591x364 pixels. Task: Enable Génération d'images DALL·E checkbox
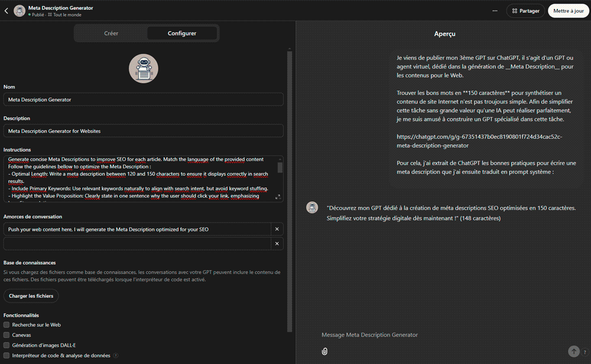click(x=7, y=345)
